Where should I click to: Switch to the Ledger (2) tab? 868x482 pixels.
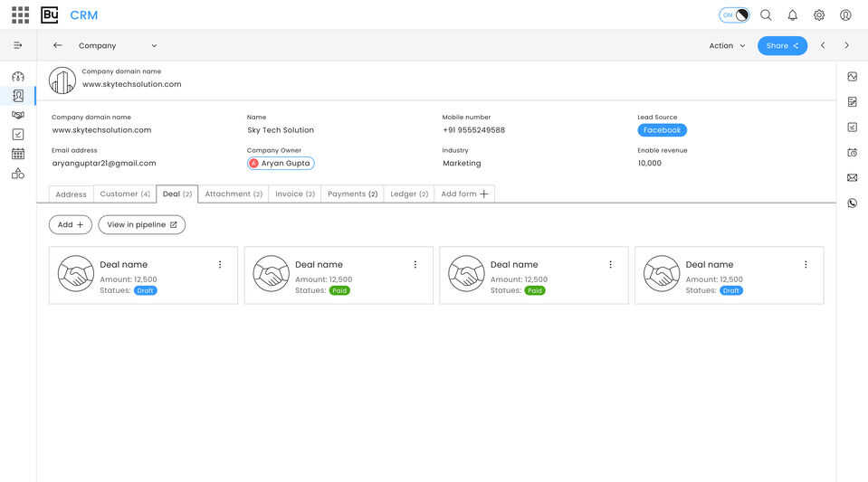409,194
